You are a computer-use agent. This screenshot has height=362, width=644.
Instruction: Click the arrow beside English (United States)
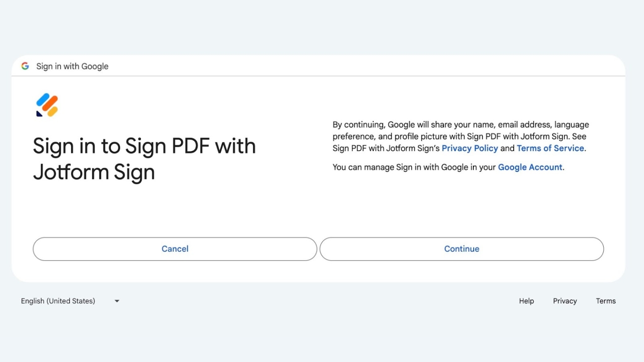click(x=117, y=301)
